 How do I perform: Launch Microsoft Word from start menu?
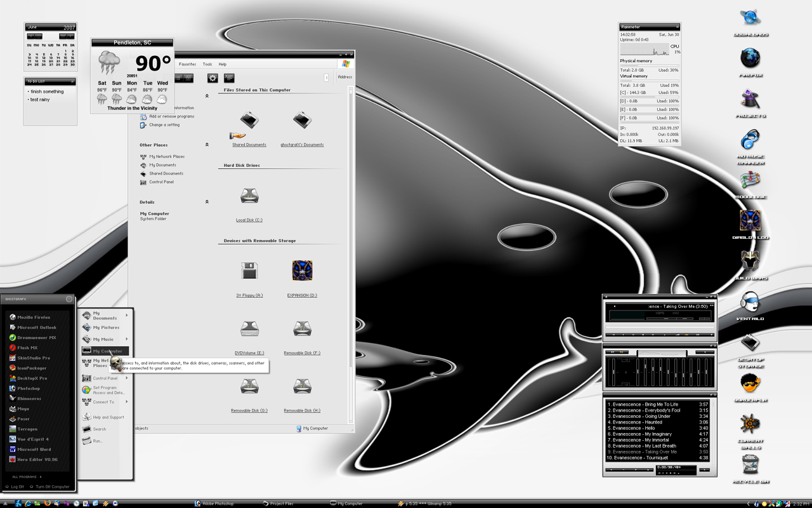pos(30,450)
